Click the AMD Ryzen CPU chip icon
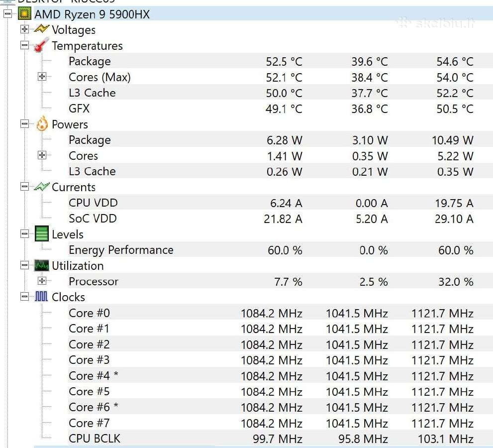The width and height of the screenshot is (493, 448). 24,14
